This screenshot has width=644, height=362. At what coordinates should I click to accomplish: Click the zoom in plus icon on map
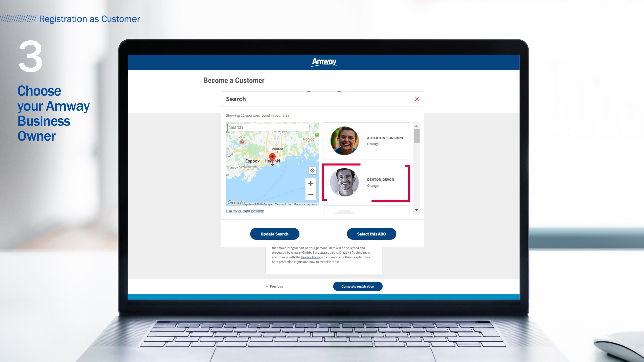click(x=311, y=183)
